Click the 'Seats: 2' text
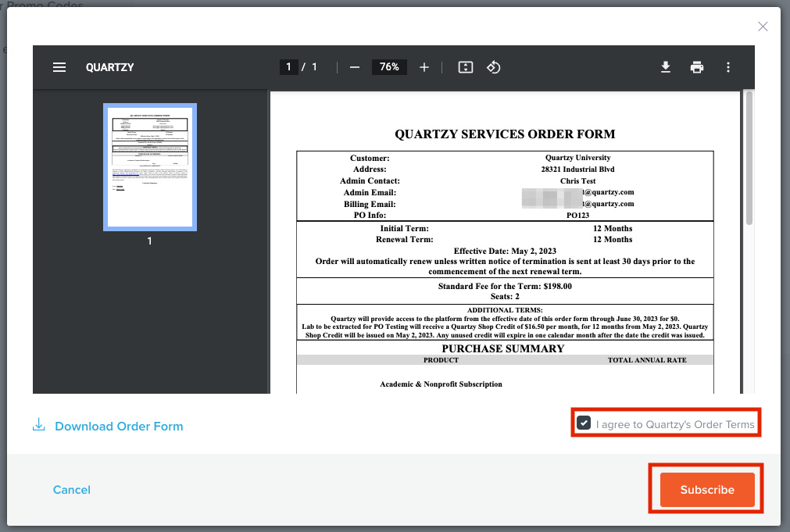The image size is (790, 532). click(x=505, y=296)
